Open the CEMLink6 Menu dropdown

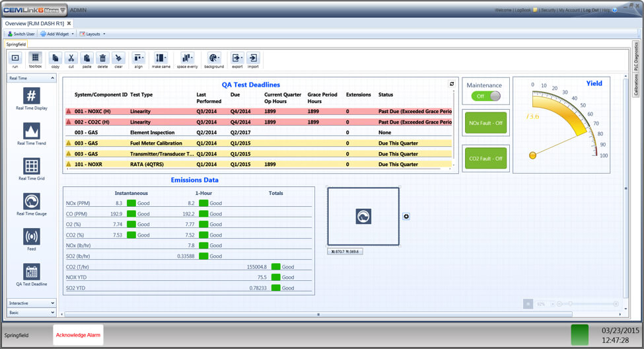[34, 10]
